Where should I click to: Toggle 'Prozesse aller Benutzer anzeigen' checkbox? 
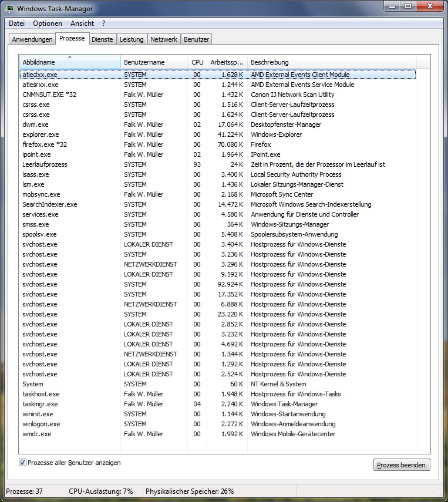pyautogui.click(x=22, y=462)
